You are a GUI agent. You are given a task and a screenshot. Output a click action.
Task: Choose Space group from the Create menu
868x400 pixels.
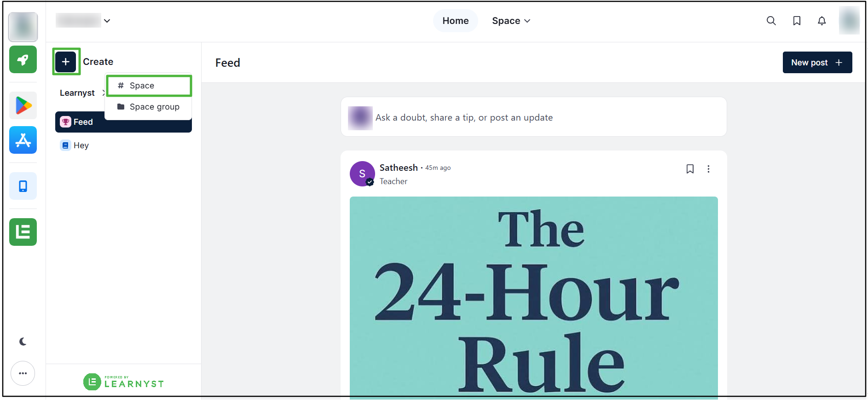(x=148, y=107)
